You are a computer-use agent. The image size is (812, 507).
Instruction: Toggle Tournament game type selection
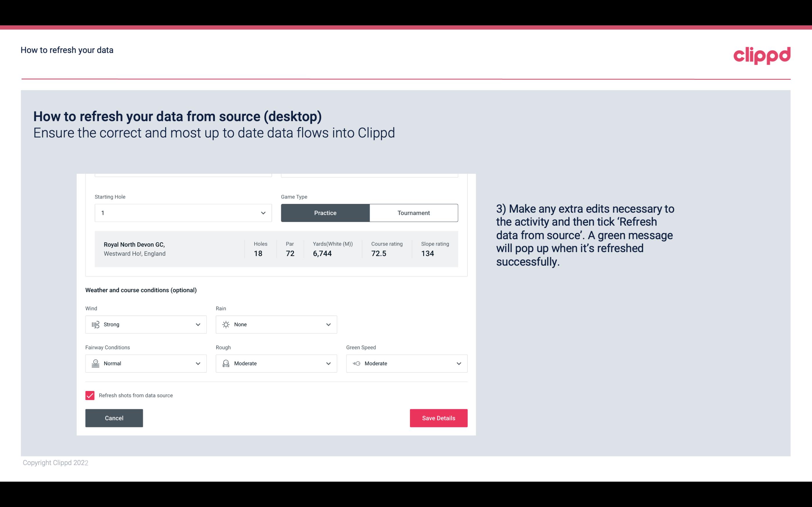tap(414, 213)
